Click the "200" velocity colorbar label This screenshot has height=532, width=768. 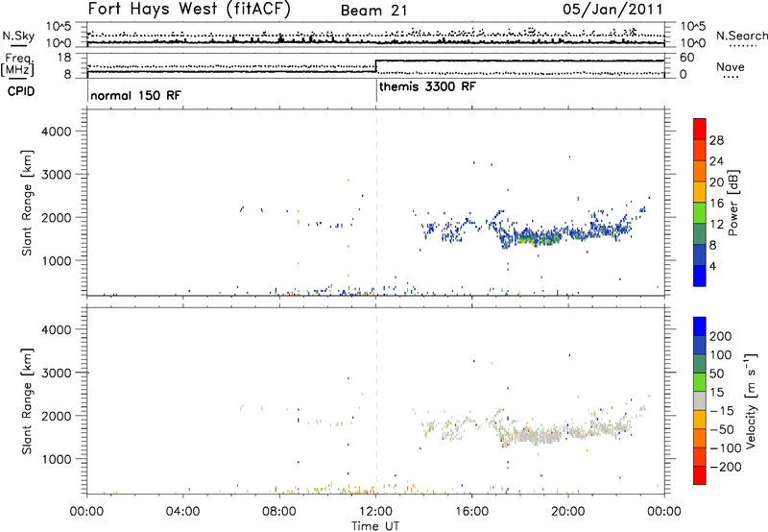721,336
